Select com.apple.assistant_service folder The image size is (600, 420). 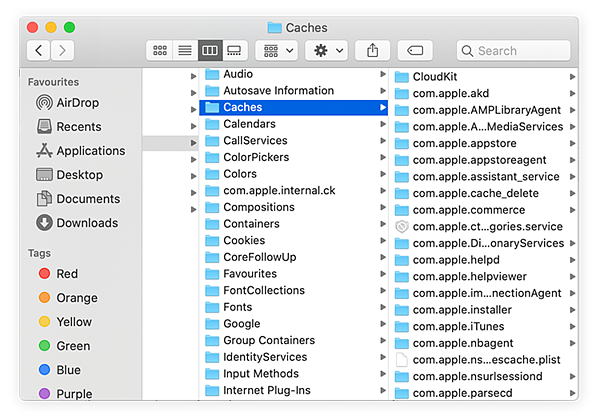click(485, 177)
